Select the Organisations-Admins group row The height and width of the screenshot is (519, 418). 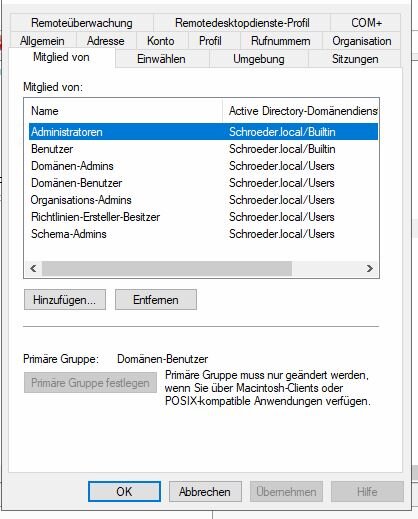pyautogui.click(x=203, y=200)
